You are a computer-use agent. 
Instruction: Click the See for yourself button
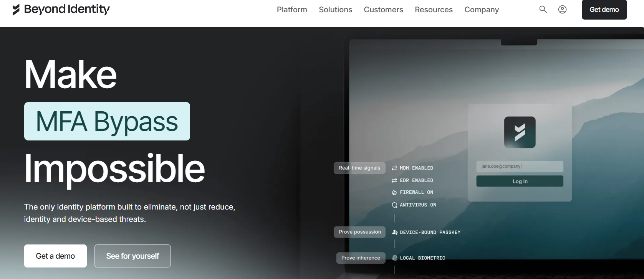pos(132,256)
